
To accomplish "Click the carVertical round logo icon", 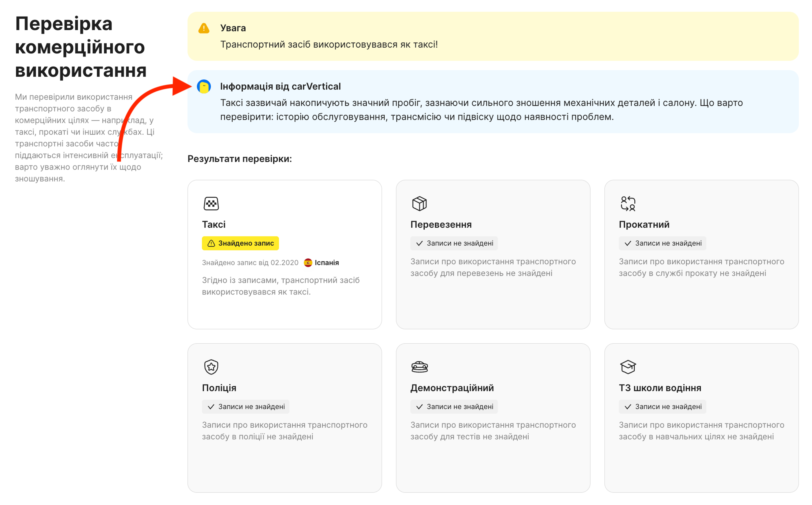I will [204, 87].
